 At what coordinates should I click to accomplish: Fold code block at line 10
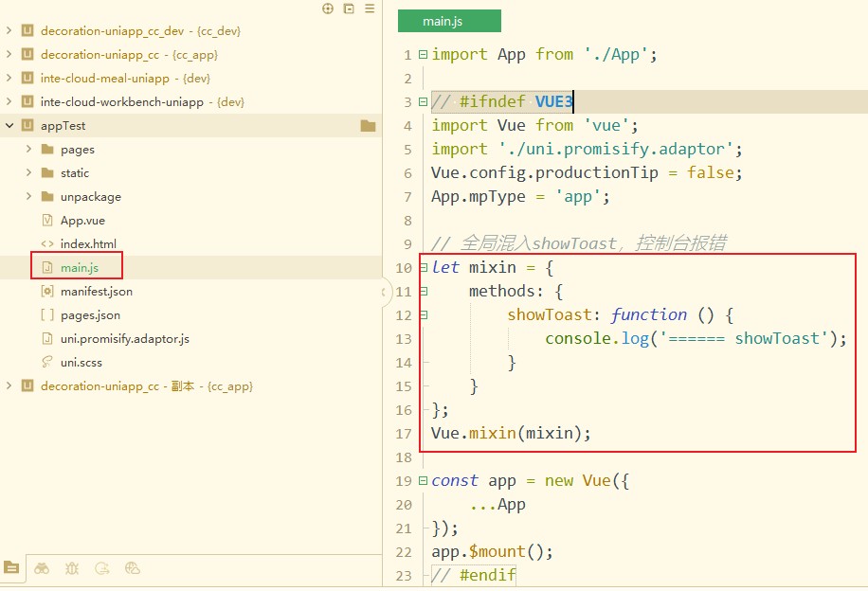[423, 268]
